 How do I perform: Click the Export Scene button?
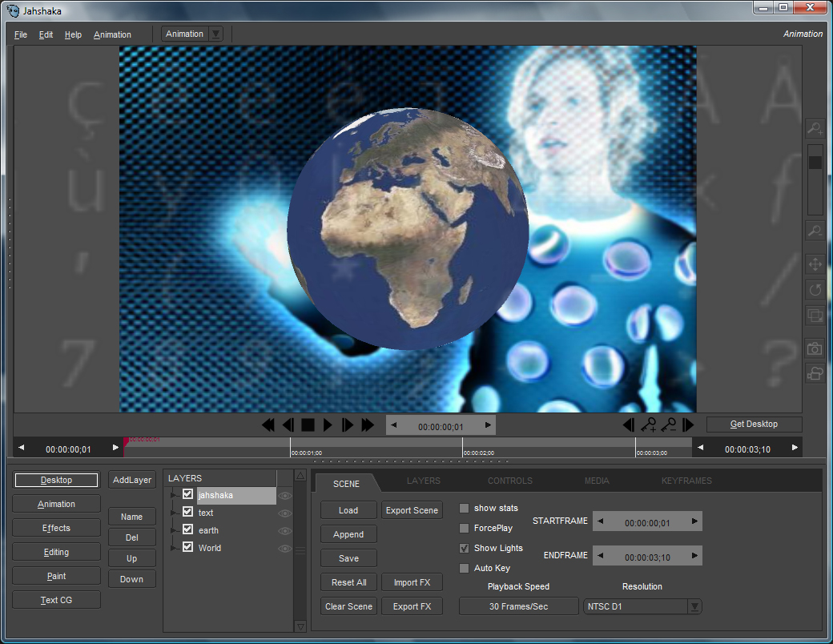tap(412, 510)
